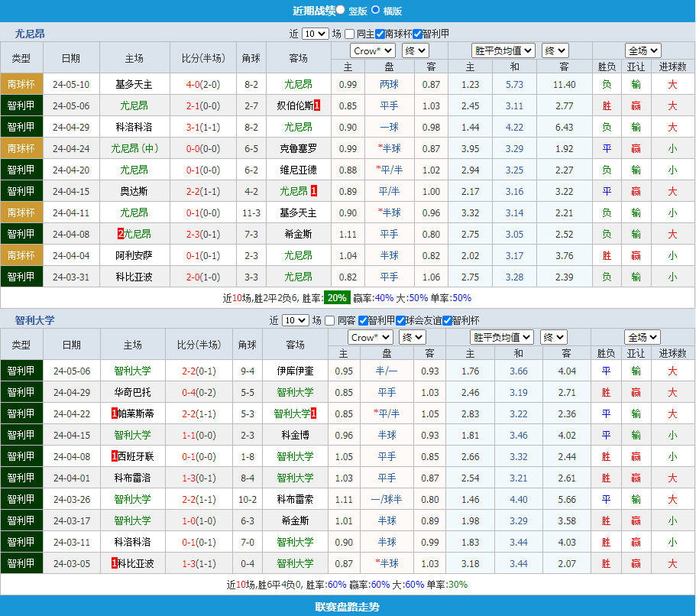Enable the 同主 checkbox
The height and width of the screenshot is (616, 696).
[349, 34]
